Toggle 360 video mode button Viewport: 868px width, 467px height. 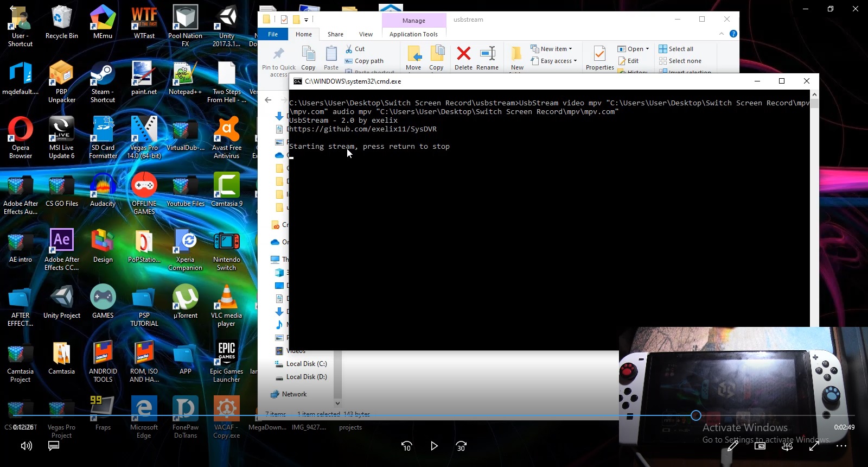pyautogui.click(x=787, y=446)
